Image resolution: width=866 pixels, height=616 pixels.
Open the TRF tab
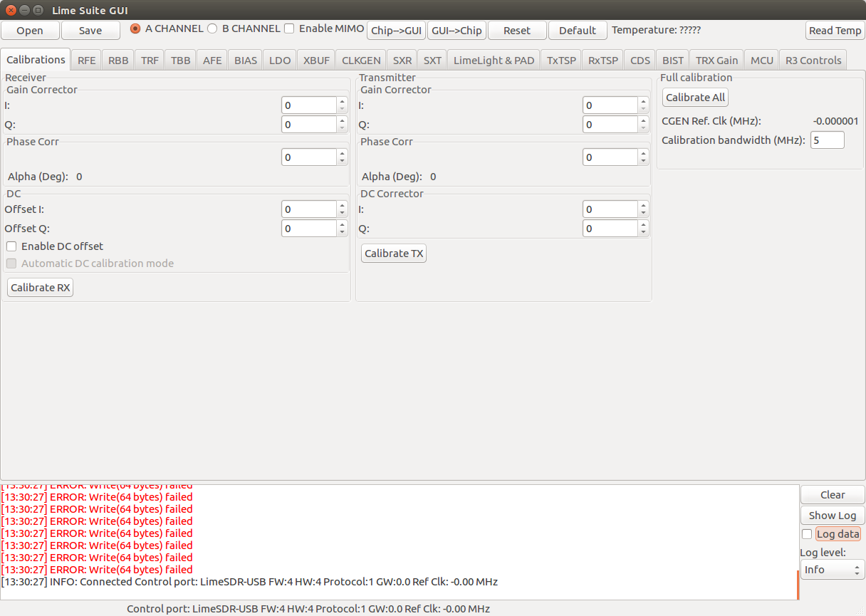click(150, 61)
